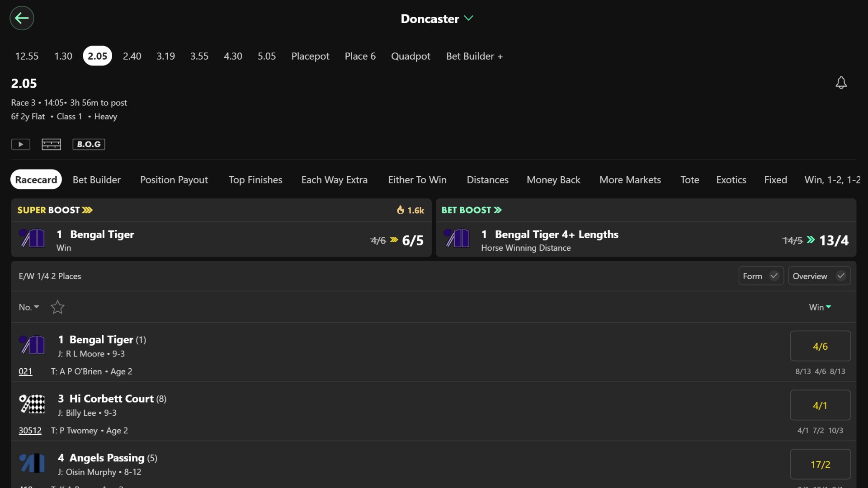Play the live stream video icon

click(x=21, y=144)
